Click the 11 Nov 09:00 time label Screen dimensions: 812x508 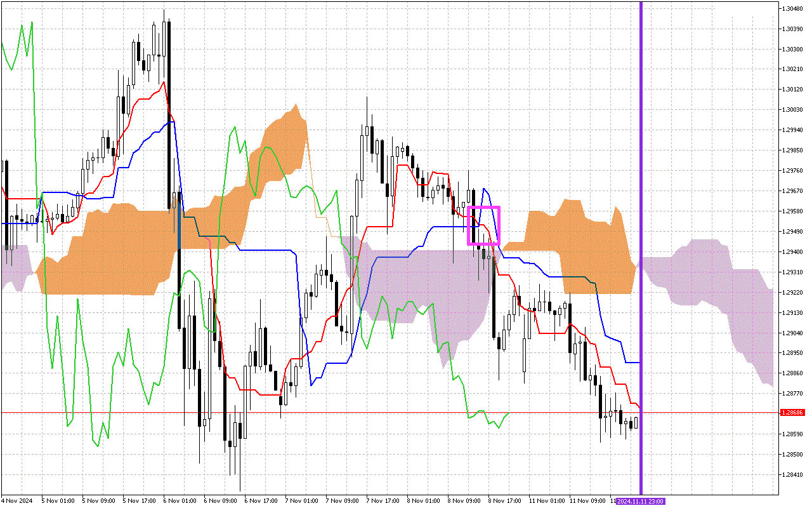tap(587, 501)
